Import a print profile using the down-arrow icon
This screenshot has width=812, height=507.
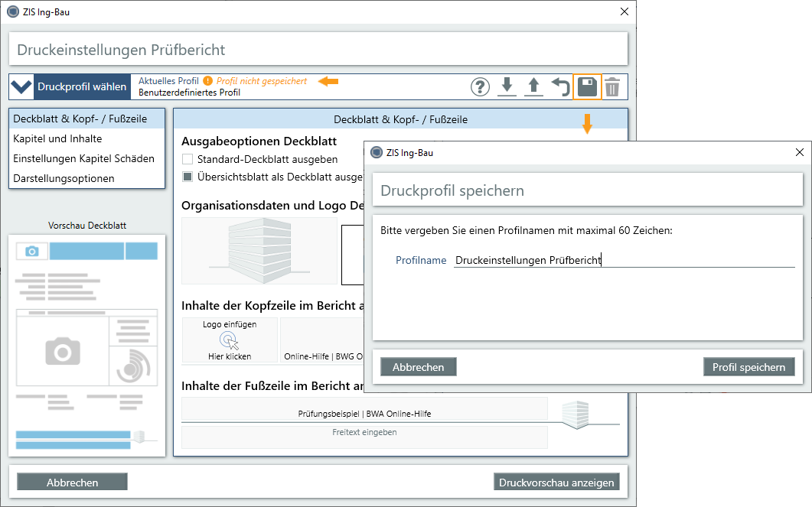pos(507,86)
